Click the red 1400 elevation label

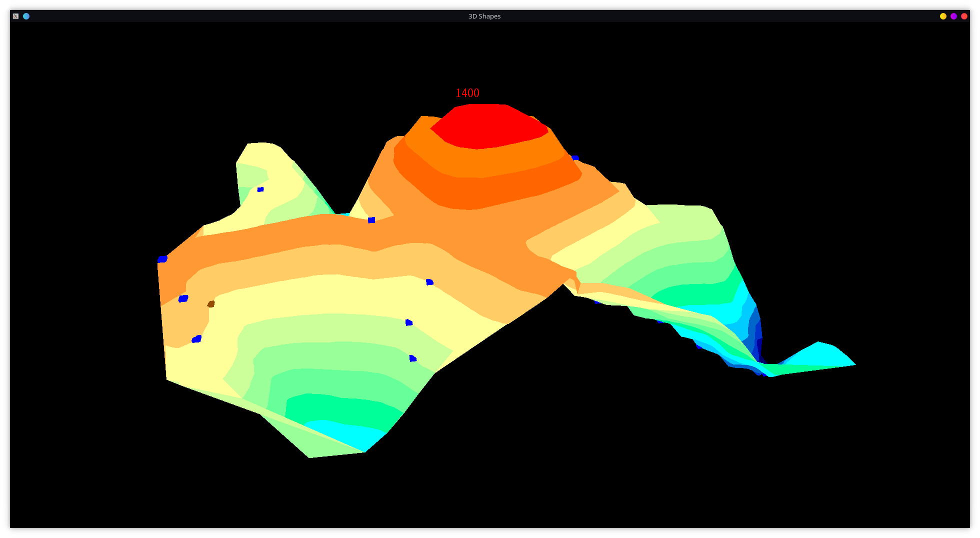point(467,93)
